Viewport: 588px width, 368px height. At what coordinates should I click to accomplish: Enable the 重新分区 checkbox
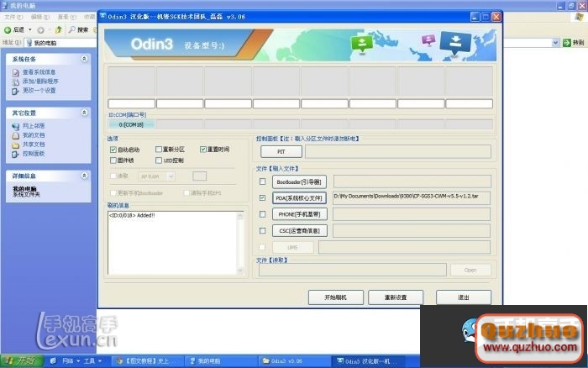point(159,150)
